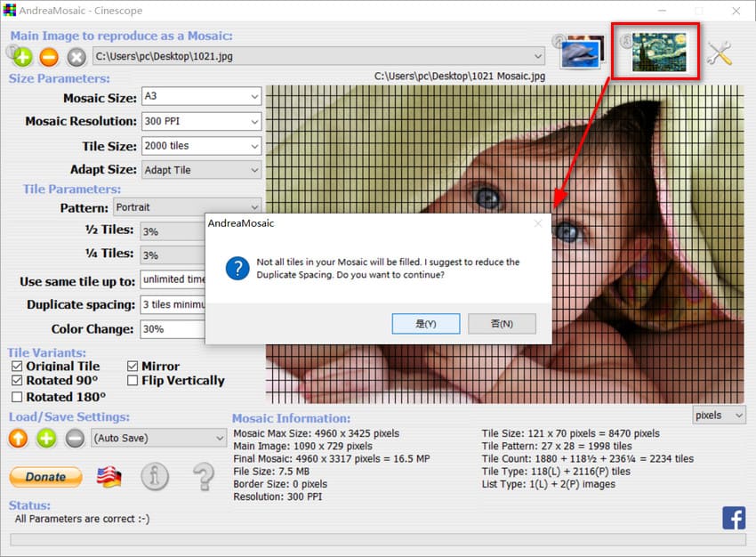
Task: Click the gray clear image list icon
Action: pyautogui.click(x=76, y=57)
